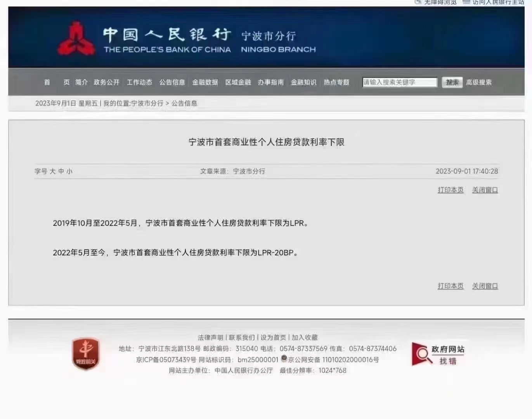Open the 工作动态 menu item
This screenshot has width=532, height=419.
click(x=139, y=82)
